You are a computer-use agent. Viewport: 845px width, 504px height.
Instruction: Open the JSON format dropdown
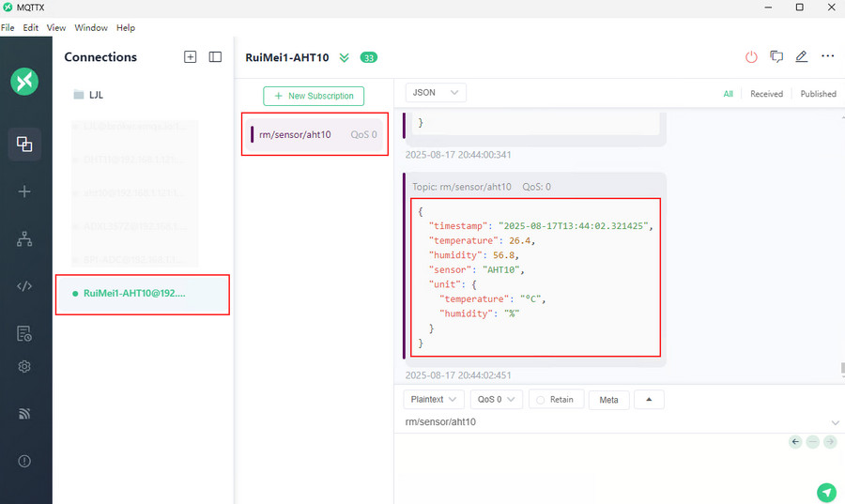(x=436, y=93)
